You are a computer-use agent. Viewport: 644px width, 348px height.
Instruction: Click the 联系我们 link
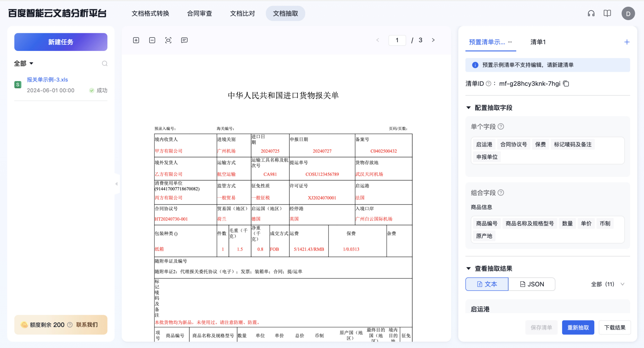pyautogui.click(x=87, y=325)
